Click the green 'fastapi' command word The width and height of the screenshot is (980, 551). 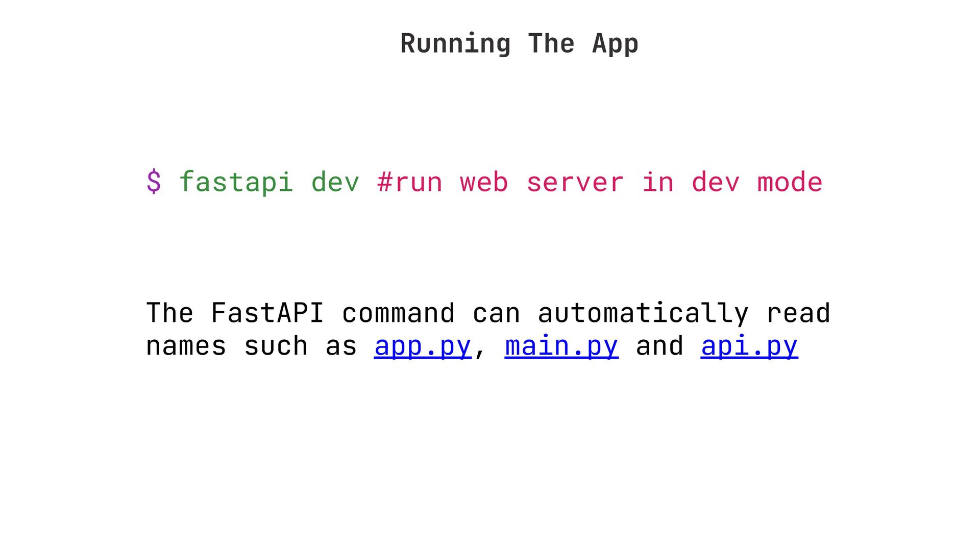point(236,182)
